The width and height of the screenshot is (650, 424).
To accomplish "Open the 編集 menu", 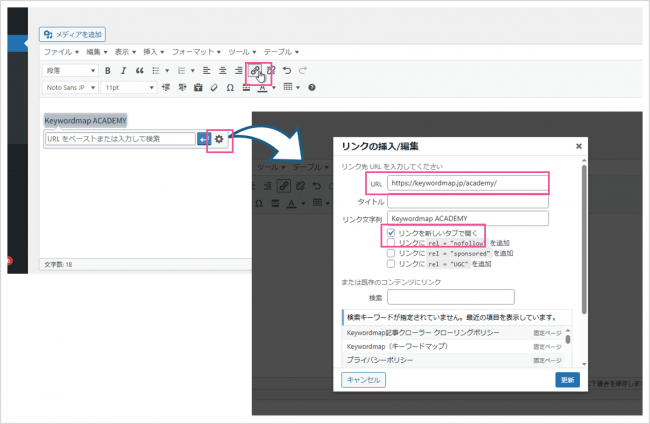I will (x=97, y=52).
